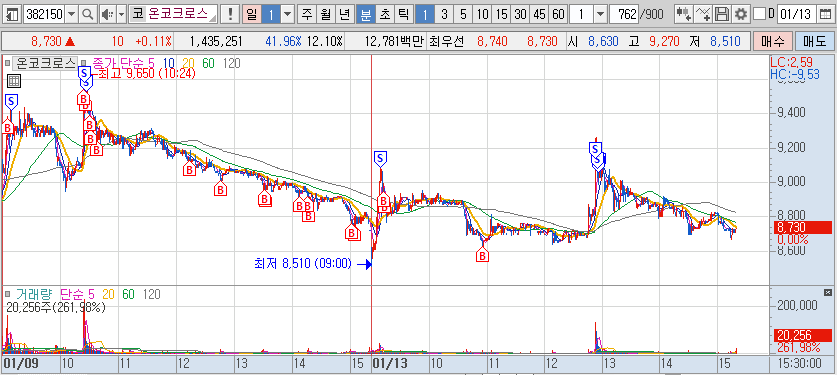Select the 45-minute interval button
Viewport: 837px width, 375px height.
pos(539,14)
